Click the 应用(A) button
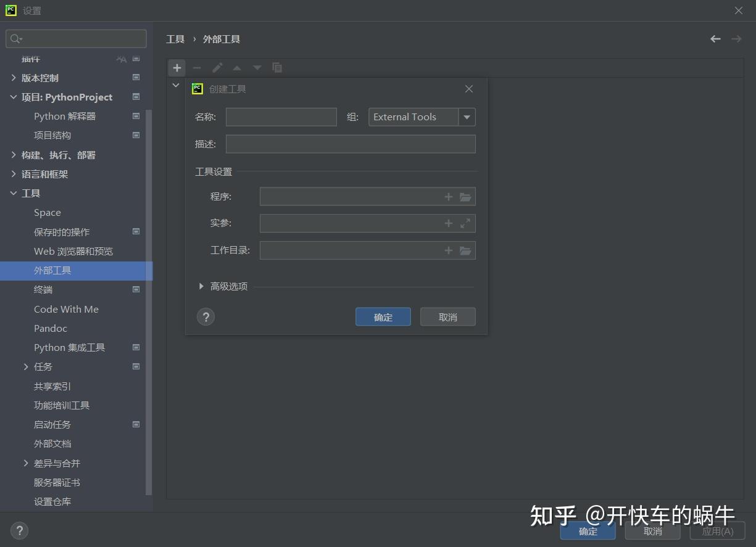 (x=717, y=530)
